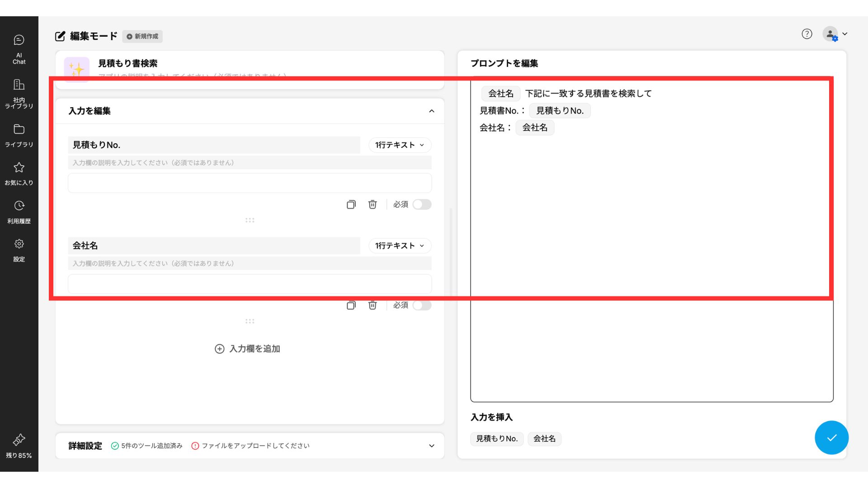The image size is (868, 488).
Task: Collapse the 入力を編集 section
Action: point(431,111)
